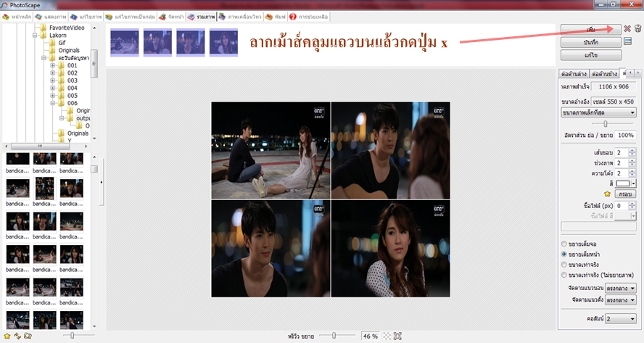
Task: Open the จัดตามแนวนอน alignment dropdown
Action: (x=621, y=289)
